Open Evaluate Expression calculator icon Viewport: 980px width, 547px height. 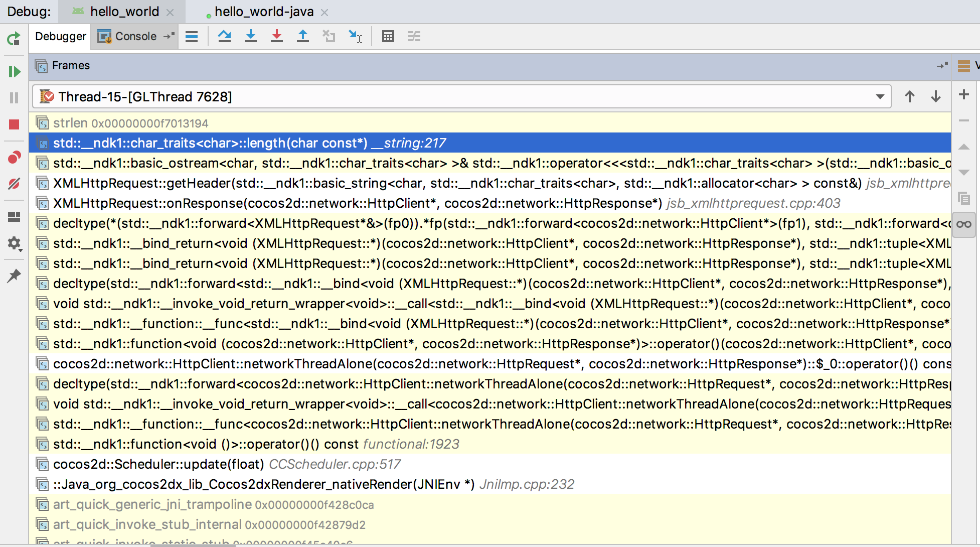click(388, 36)
